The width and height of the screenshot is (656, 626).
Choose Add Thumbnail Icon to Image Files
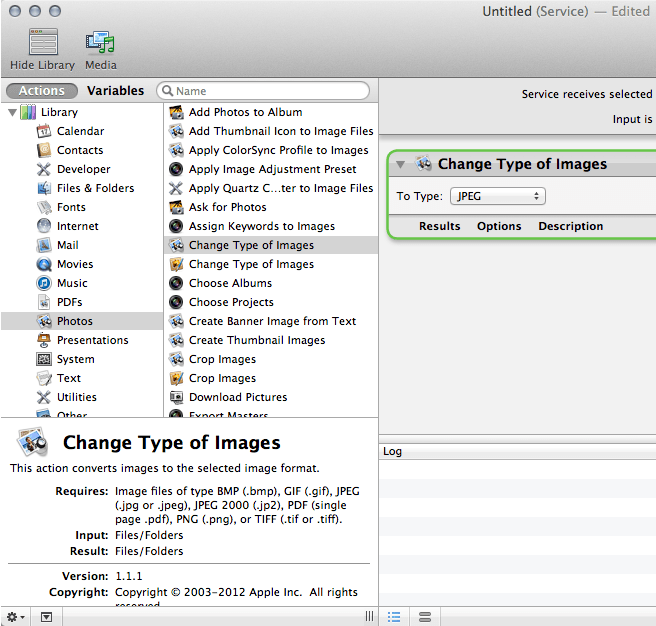click(271, 131)
